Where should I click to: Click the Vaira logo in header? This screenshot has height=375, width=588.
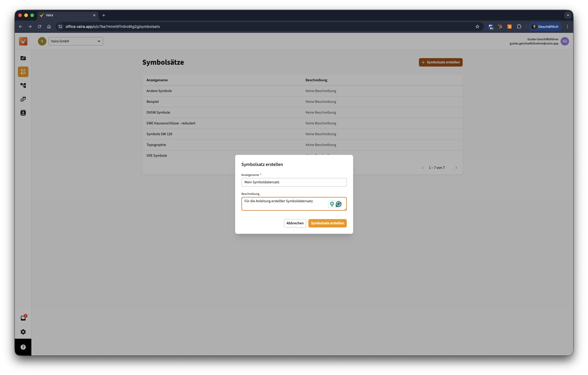(23, 41)
